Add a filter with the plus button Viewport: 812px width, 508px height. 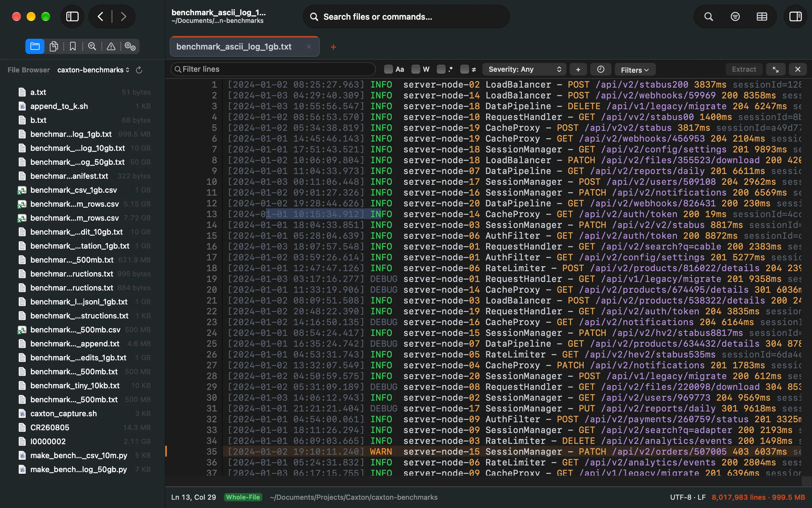pos(578,70)
